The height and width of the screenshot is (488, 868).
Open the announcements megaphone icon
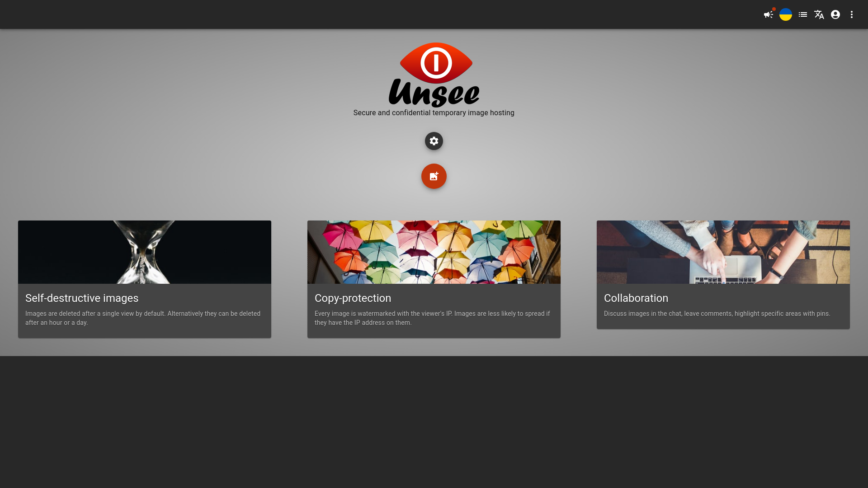pos(769,14)
